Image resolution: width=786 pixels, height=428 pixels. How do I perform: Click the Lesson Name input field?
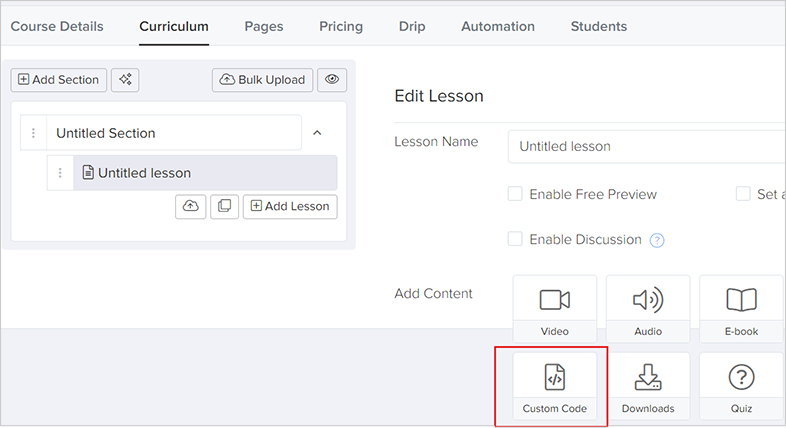645,146
